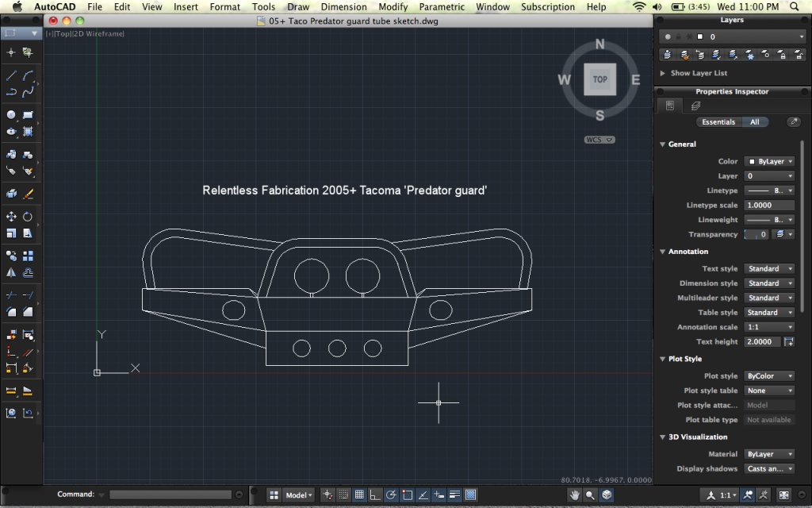Toggle Object Snap in status bar
This screenshot has width=812, height=508.
coord(407,495)
